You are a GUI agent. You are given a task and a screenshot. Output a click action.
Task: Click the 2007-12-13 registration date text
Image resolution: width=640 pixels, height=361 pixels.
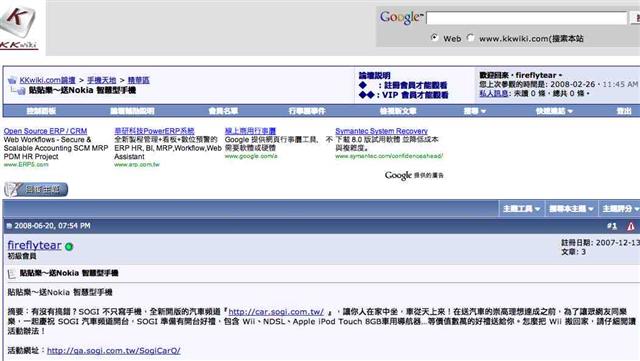[618, 243]
